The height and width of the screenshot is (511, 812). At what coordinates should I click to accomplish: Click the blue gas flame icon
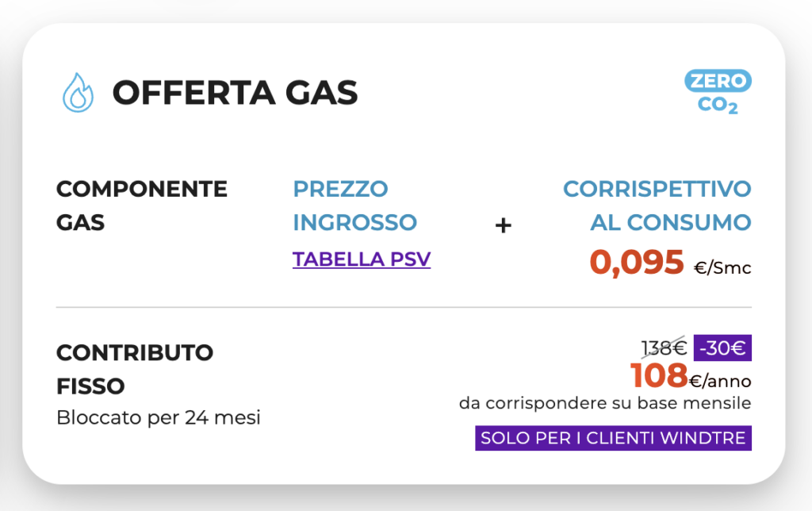point(79,92)
